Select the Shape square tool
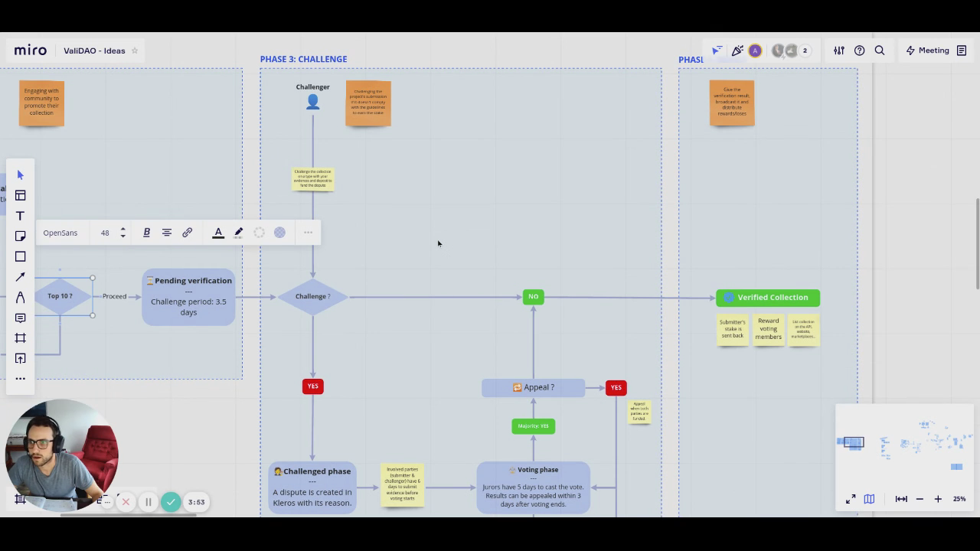This screenshot has height=551, width=980. point(21,256)
